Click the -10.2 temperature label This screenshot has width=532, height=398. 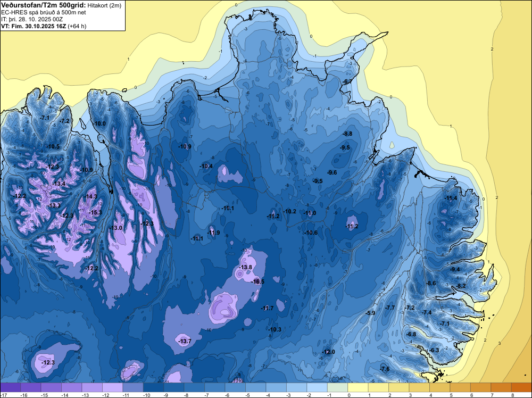[290, 211]
